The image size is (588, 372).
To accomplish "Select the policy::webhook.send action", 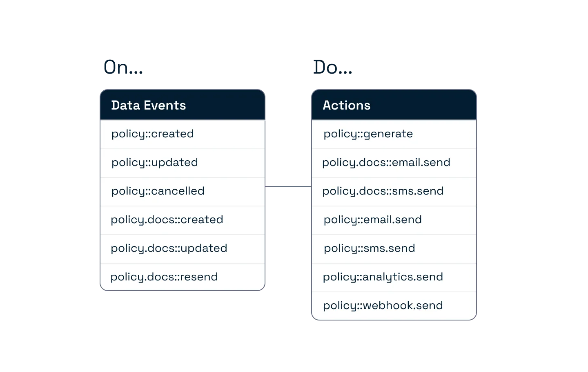I will point(394,306).
